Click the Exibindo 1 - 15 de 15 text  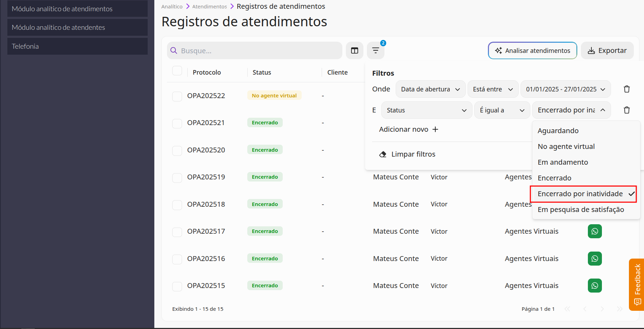pos(198,309)
